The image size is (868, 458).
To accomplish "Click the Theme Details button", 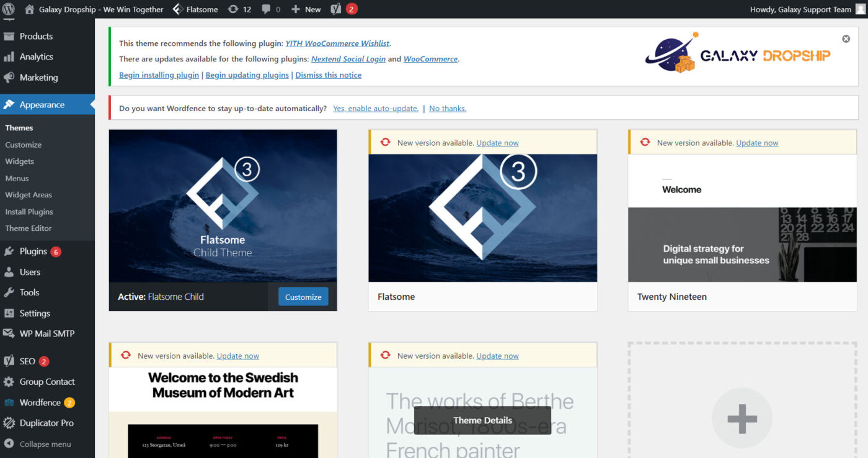I will coord(482,420).
